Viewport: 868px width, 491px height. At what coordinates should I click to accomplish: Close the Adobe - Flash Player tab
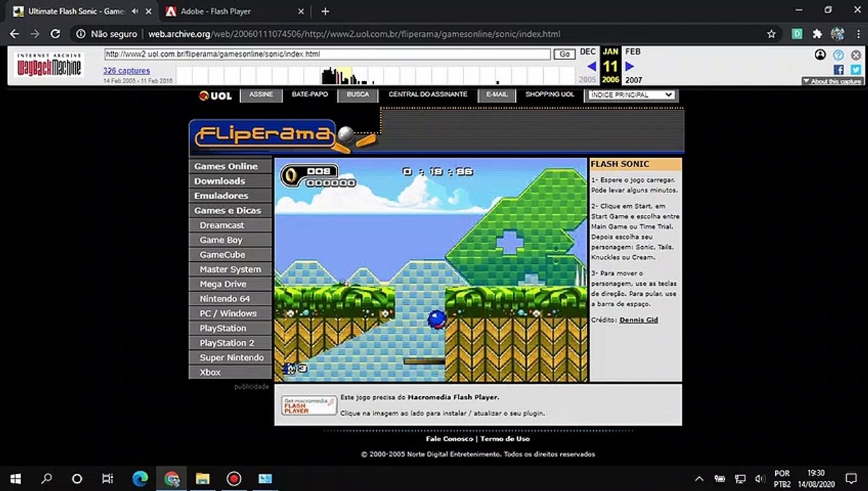(301, 12)
